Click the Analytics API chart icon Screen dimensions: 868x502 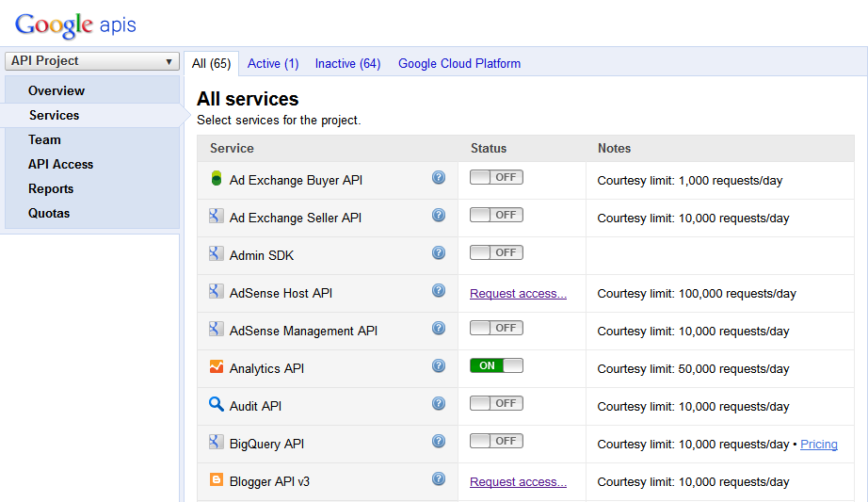(216, 366)
